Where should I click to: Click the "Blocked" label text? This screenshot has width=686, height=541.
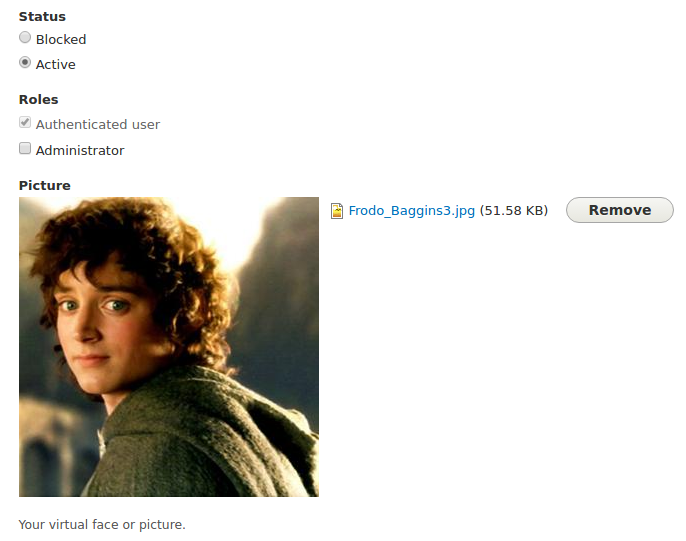tap(61, 39)
